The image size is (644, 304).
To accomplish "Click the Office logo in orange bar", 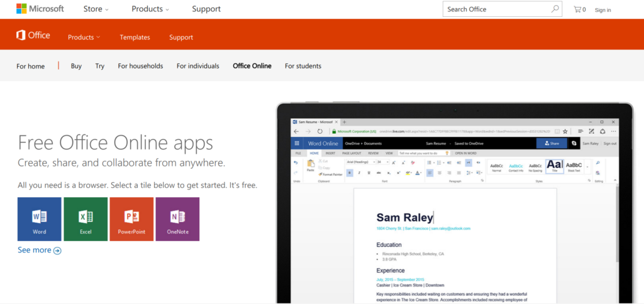I will coord(33,35).
